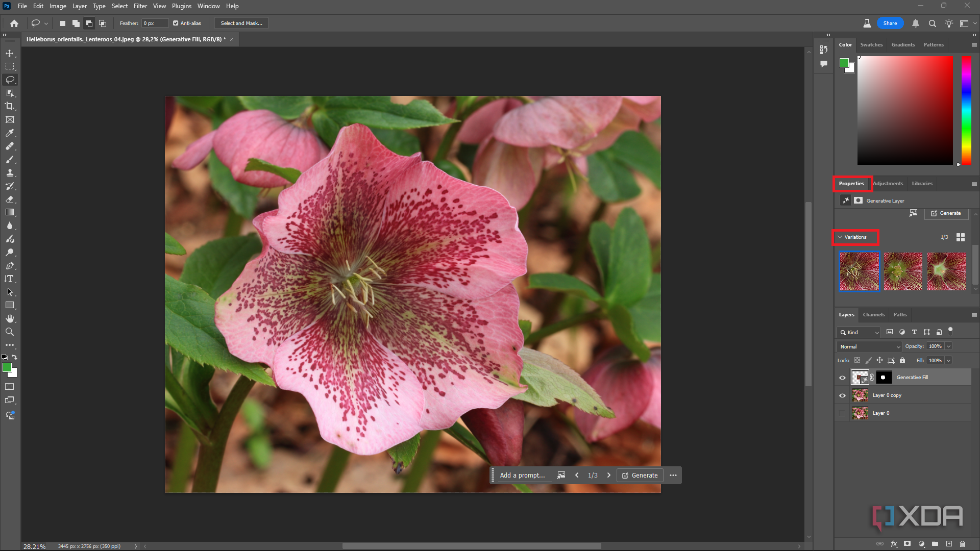
Task: Click the Select and Mask button
Action: click(241, 23)
